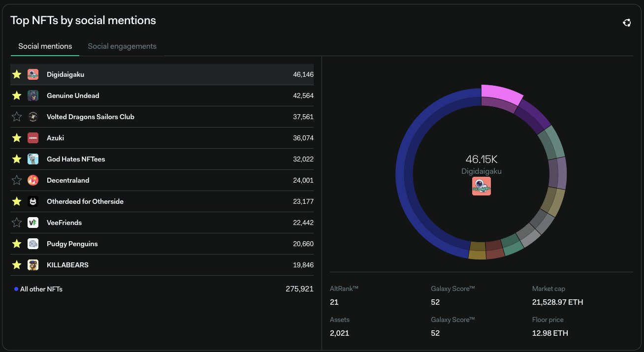Click the KILLABEARS bear avatar icon
Image resolution: width=644 pixels, height=352 pixels.
[x=33, y=265]
